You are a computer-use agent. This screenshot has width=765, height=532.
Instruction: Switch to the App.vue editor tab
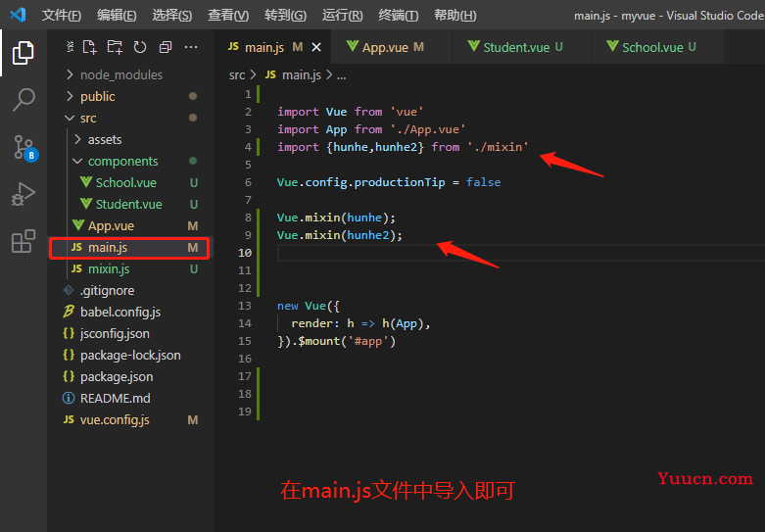[392, 47]
